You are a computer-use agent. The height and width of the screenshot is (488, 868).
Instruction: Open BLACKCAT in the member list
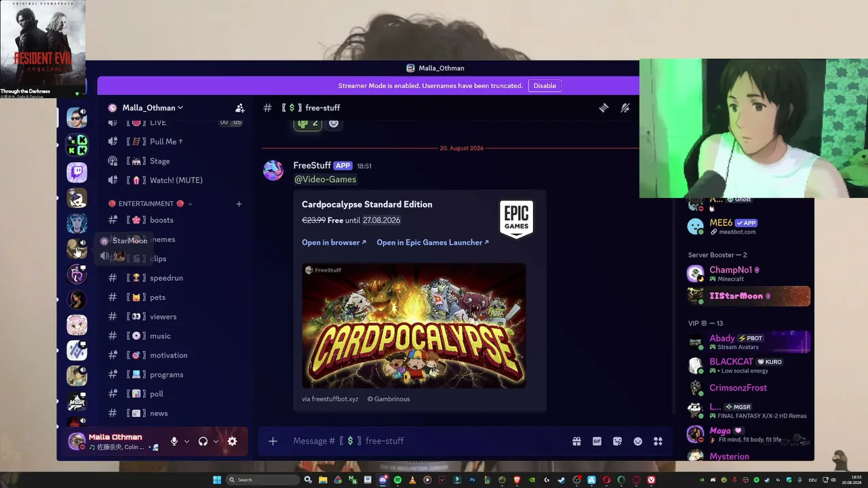point(749,366)
